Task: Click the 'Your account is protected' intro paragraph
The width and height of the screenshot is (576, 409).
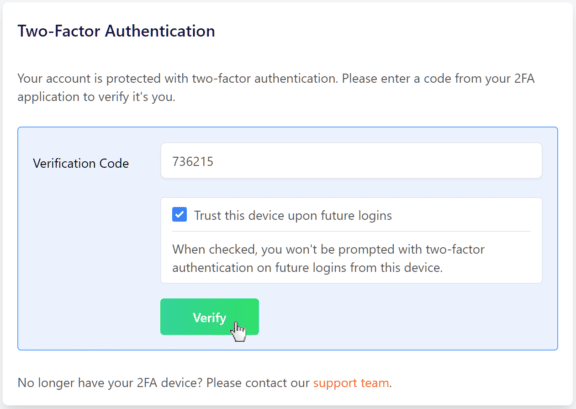Action: 276,87
